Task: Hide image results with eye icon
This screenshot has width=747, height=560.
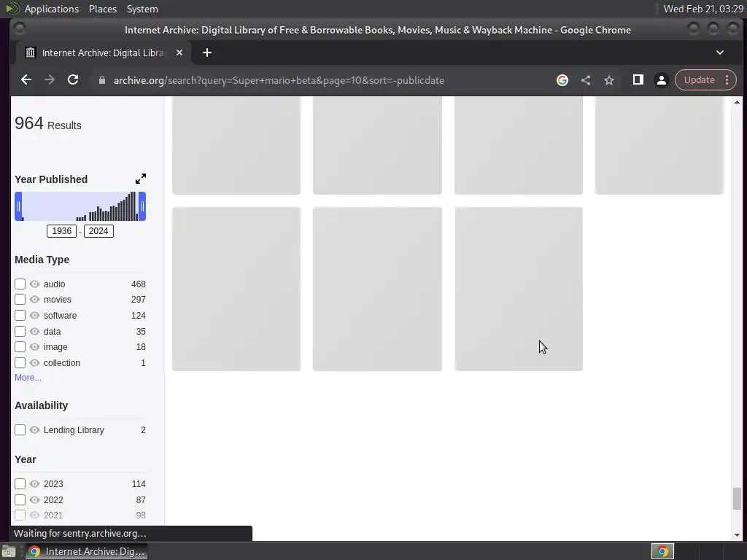Action: point(34,347)
